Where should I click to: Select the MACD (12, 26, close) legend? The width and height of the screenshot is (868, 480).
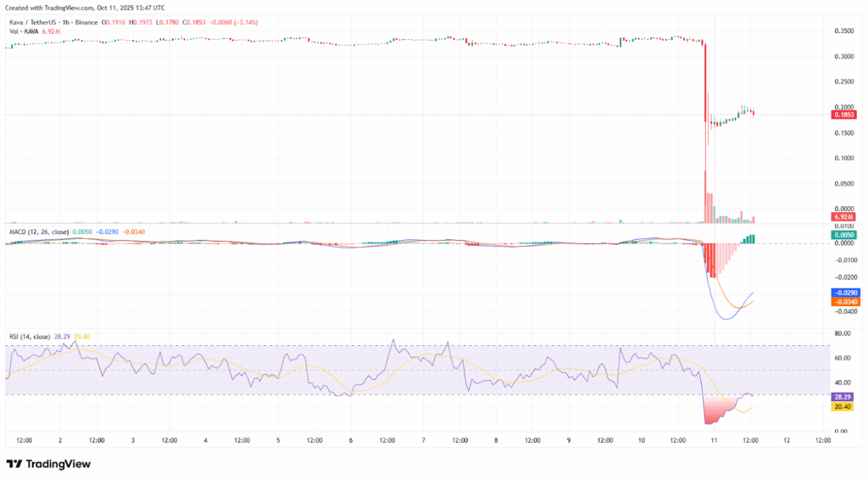click(x=39, y=230)
